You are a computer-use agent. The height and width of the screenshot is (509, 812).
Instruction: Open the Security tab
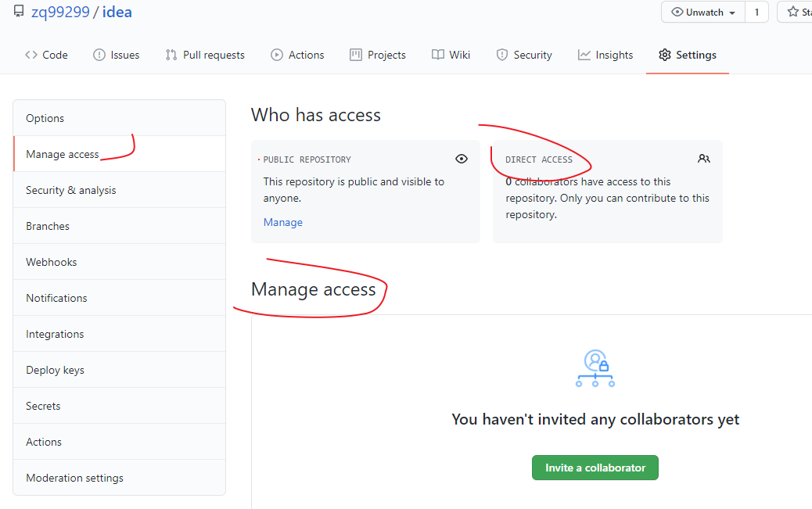pyautogui.click(x=524, y=55)
